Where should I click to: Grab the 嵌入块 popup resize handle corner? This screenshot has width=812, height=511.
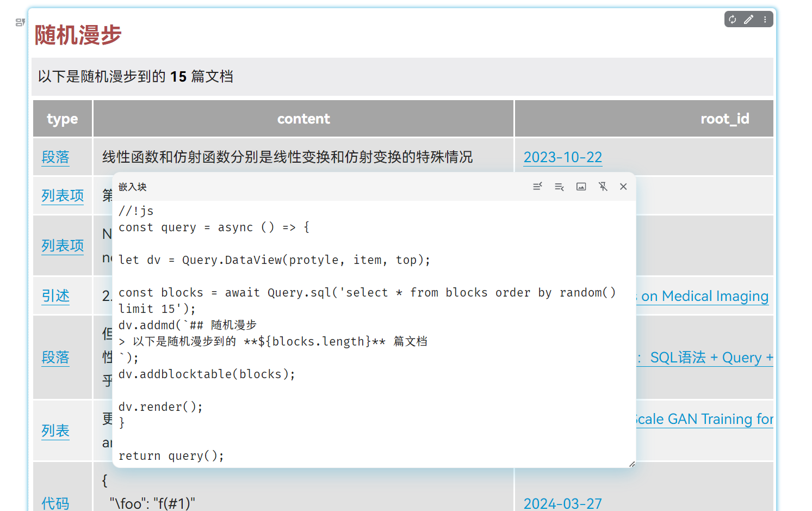(x=631, y=464)
